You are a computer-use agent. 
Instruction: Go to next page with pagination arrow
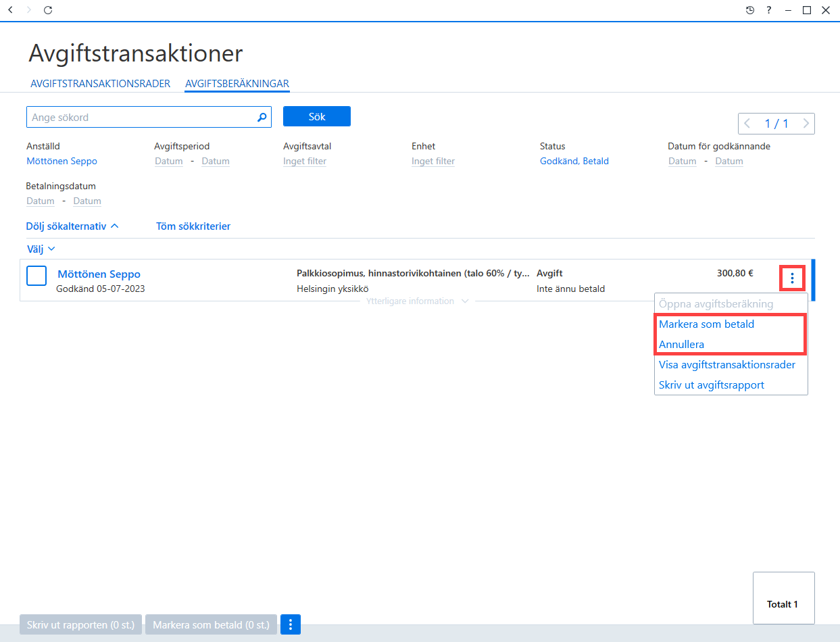pos(806,124)
